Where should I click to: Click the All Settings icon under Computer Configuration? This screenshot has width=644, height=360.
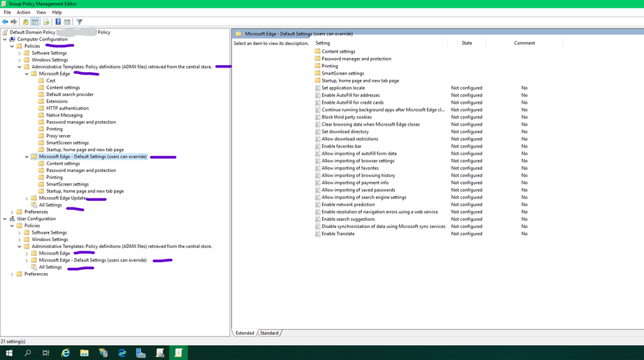click(x=34, y=205)
